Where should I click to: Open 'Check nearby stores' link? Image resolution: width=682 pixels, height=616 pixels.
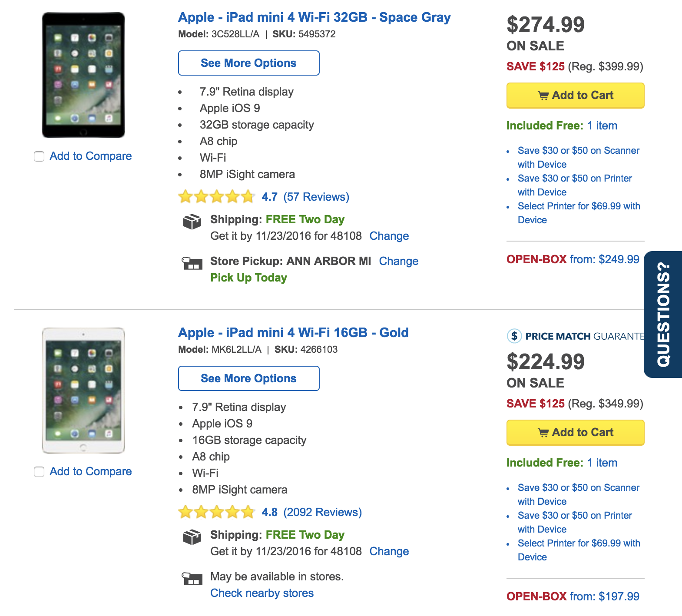[262, 593]
